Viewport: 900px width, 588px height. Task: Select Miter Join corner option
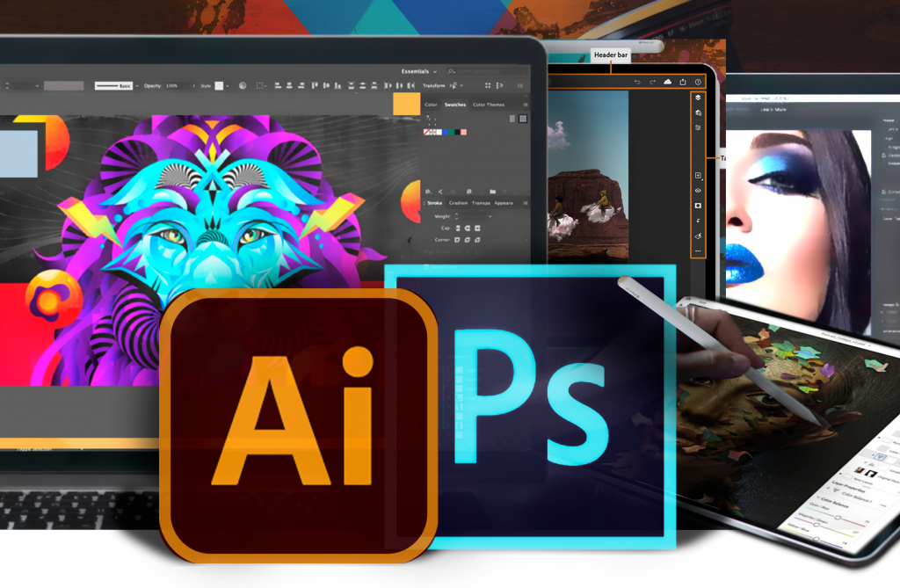[x=457, y=239]
